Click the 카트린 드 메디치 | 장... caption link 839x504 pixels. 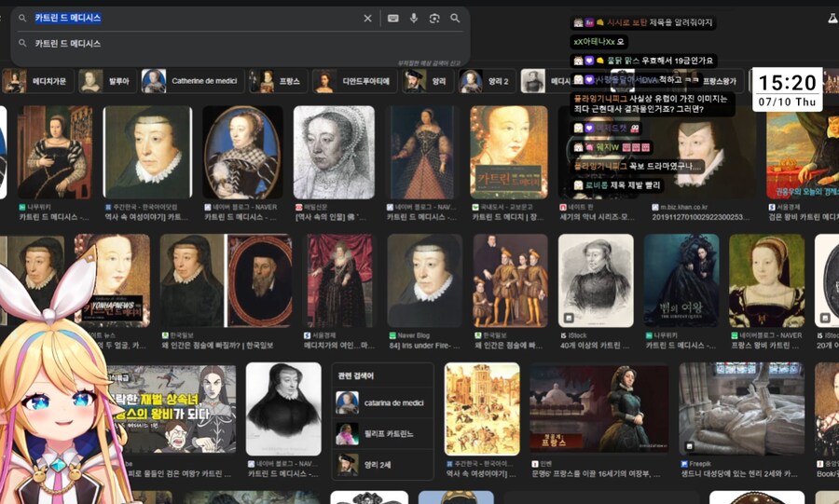(x=508, y=217)
